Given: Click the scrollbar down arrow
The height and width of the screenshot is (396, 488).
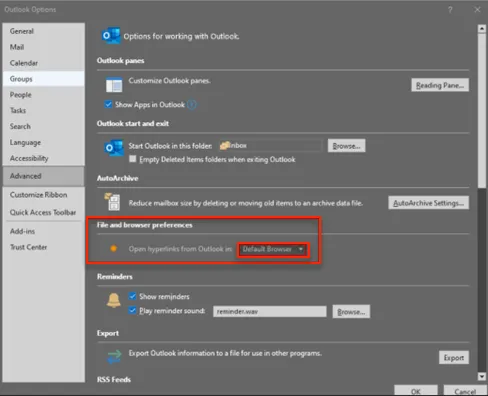Looking at the screenshot, I should [482, 376].
